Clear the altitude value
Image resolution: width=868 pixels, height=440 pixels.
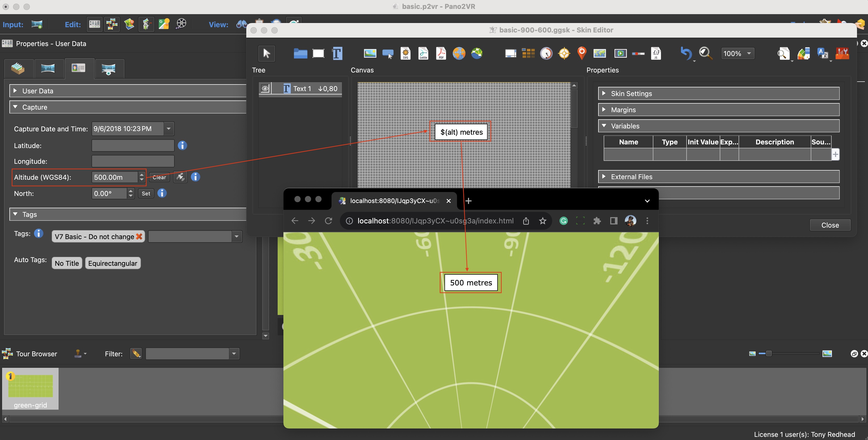pyautogui.click(x=159, y=177)
